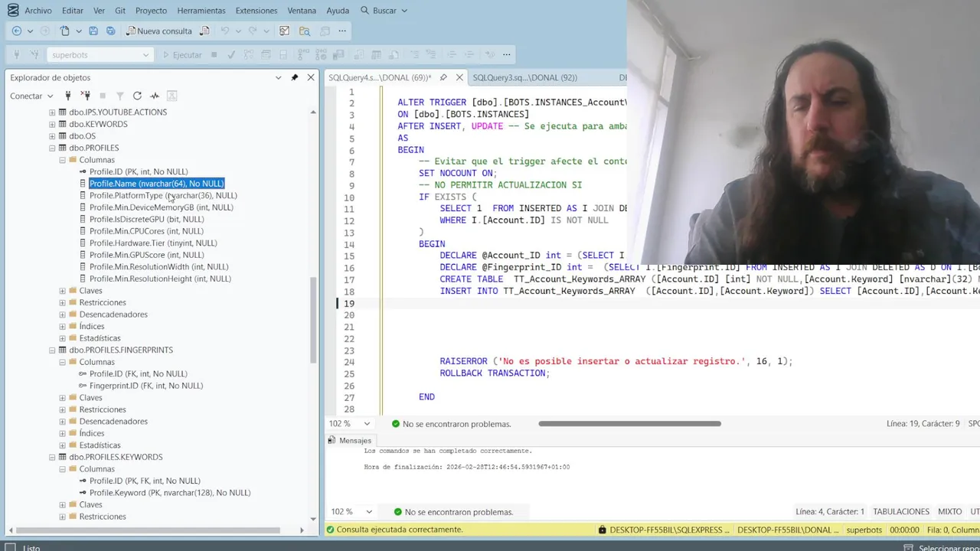The width and height of the screenshot is (980, 551).
Task: Collapse the dbo.PROFILES.FINGERPRINTS node
Action: click(x=52, y=350)
